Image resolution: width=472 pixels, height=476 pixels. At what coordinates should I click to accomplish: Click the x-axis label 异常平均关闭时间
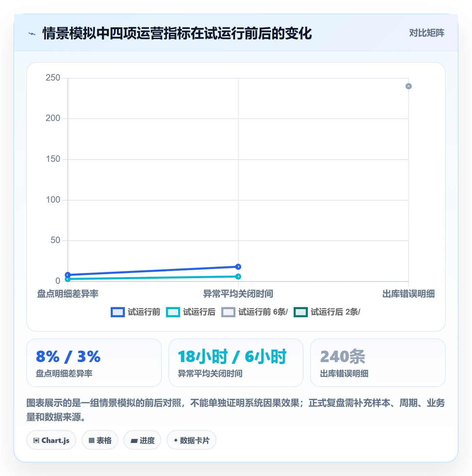point(238,294)
